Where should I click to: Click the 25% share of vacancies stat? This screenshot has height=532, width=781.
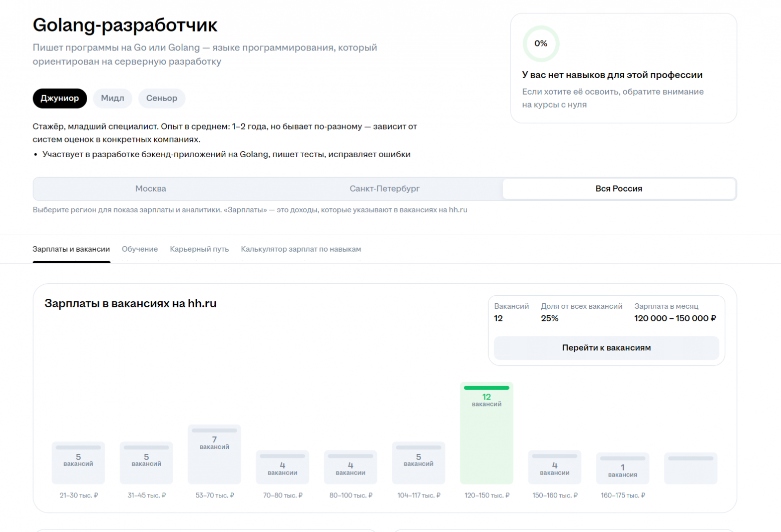[x=549, y=318]
